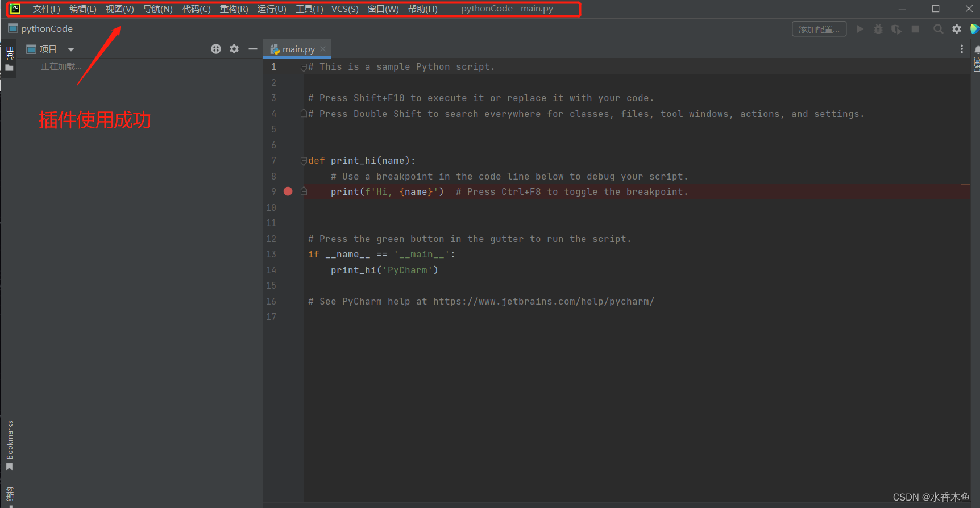Screen dimensions: 980x508
Task: Click breakpoint stripe marker on editor scrollbar
Action: 965,184
